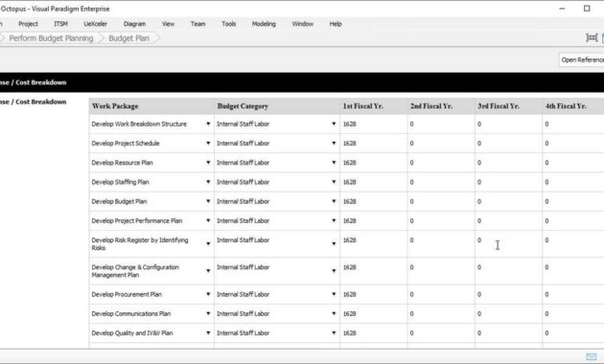Open Budget Category dropdown in Communications Plan row
604x364 pixels.
pos(334,313)
